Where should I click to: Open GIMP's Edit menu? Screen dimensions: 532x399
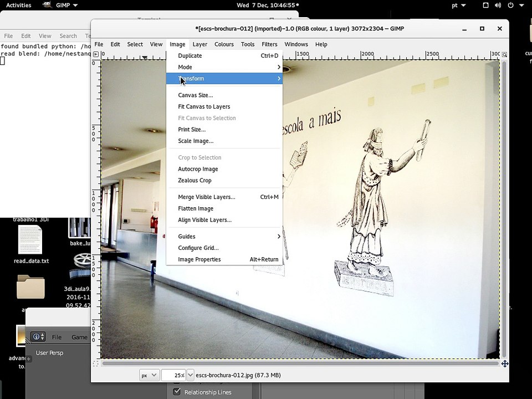tap(115, 44)
